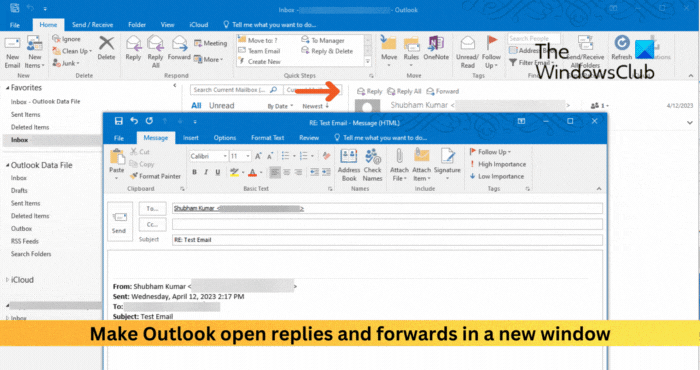The image size is (700, 370).
Task: Open Calibri font name dropdown
Action: [x=225, y=156]
